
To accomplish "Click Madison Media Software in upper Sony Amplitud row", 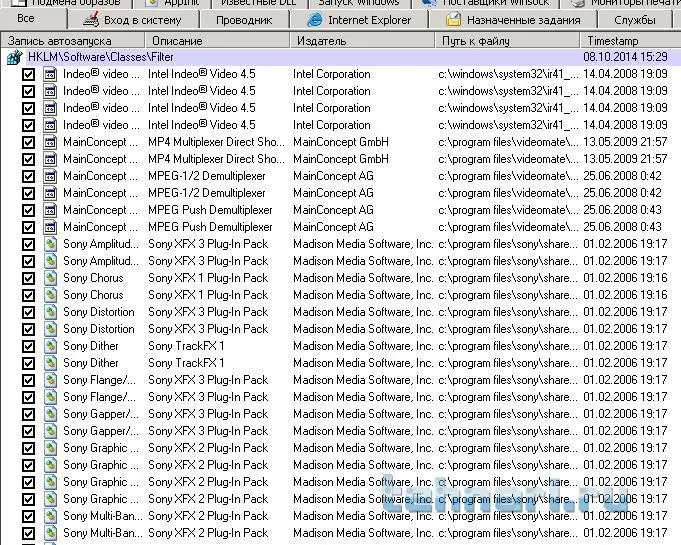I will tap(363, 244).
